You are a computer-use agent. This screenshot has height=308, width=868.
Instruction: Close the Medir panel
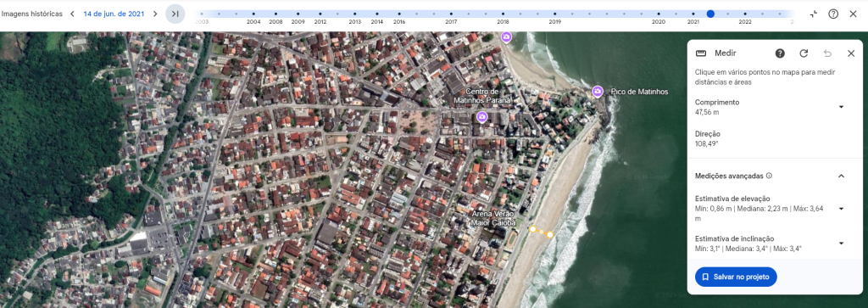[851, 53]
